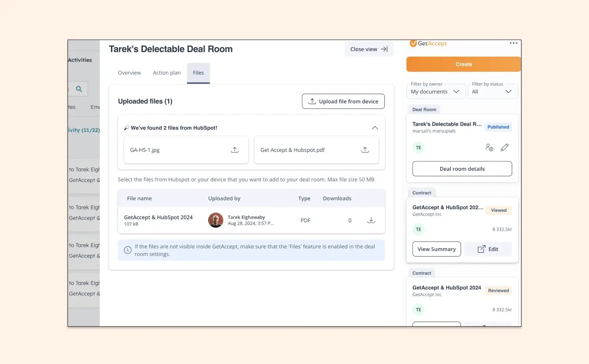Screen dimensions: 589x364
Task: Click the GetAccept & HubSpot 2024 file name
Action: point(158,217)
